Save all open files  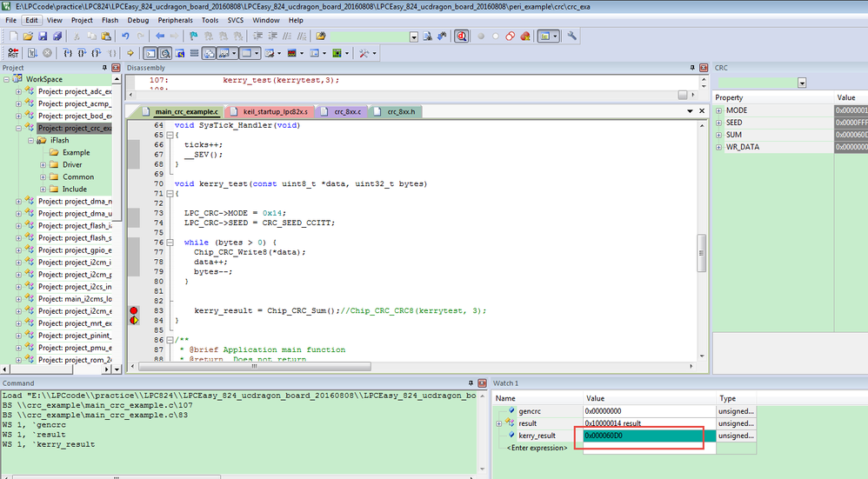point(57,36)
